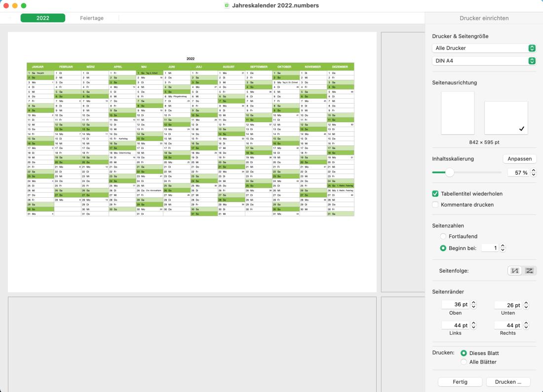Click stepper next to 57 % scaling

point(533,173)
